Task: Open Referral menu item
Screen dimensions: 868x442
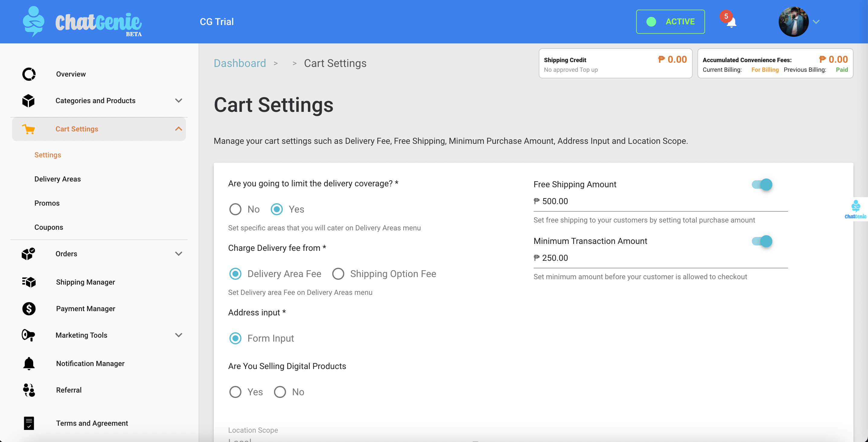Action: point(69,390)
